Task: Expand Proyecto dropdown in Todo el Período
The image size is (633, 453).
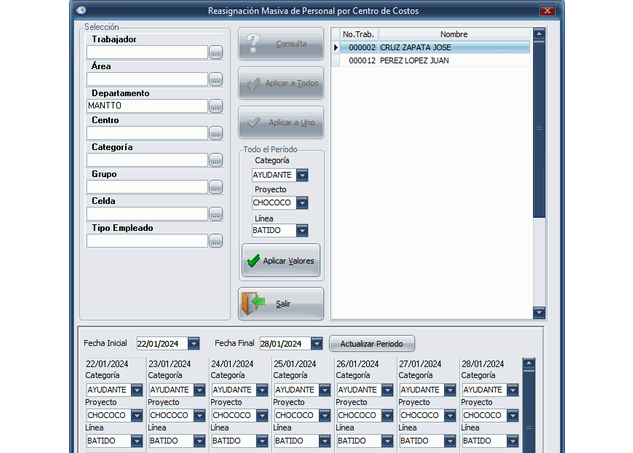Action: 302,203
